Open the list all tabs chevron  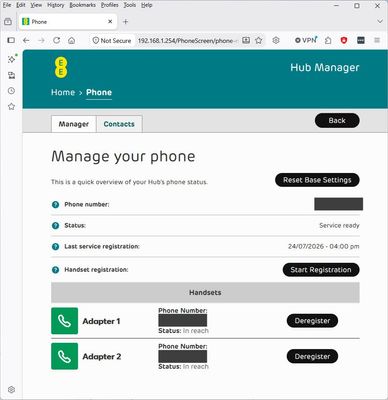tap(380, 22)
